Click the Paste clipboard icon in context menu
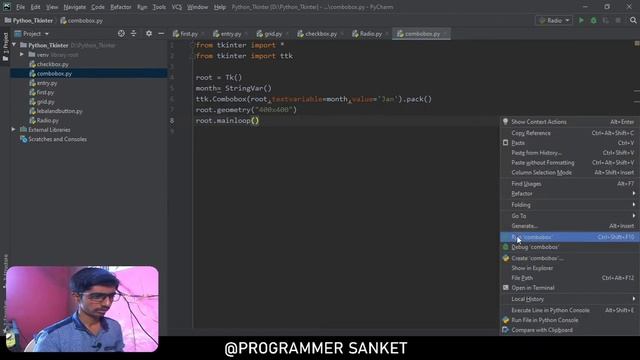The height and width of the screenshot is (360, 640). [505, 143]
